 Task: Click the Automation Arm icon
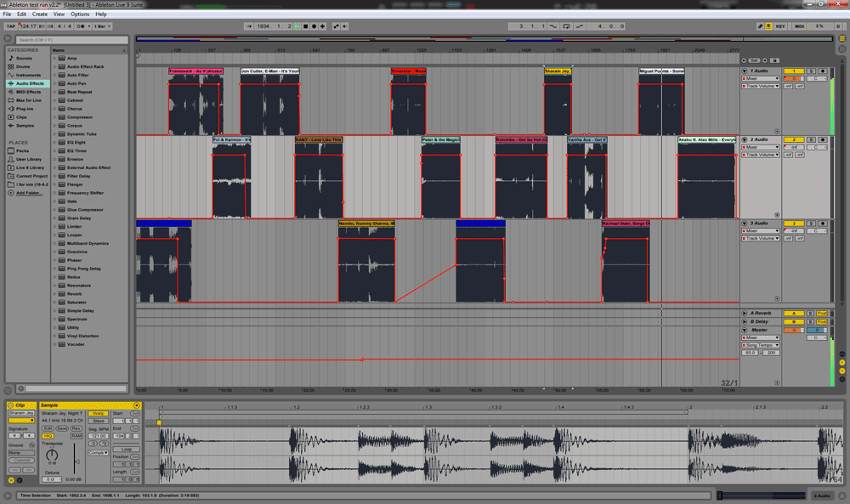336,26
